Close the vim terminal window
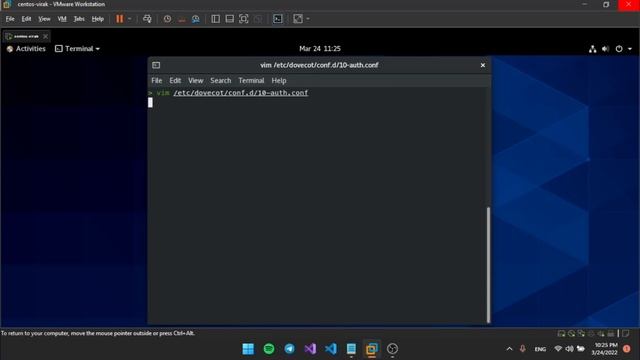 [x=483, y=65]
